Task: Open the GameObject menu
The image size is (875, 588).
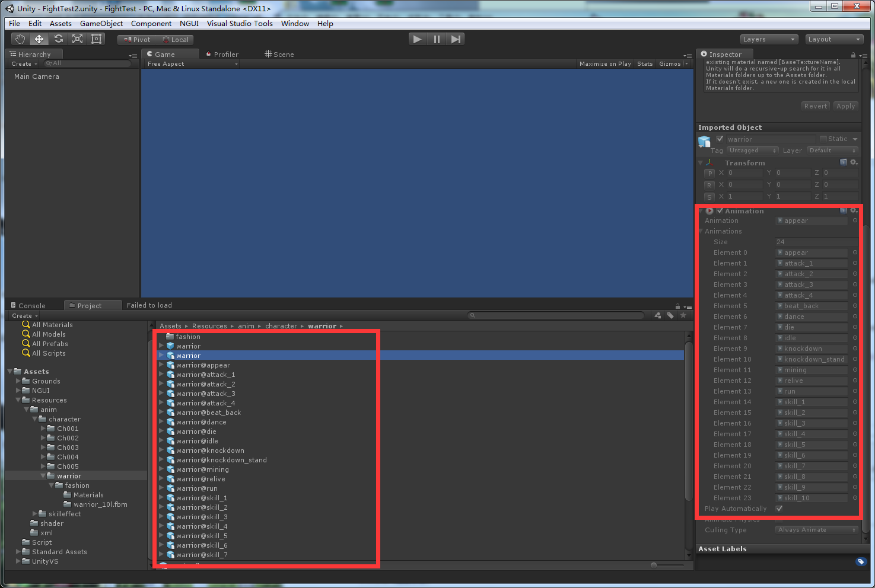Action: pos(101,23)
